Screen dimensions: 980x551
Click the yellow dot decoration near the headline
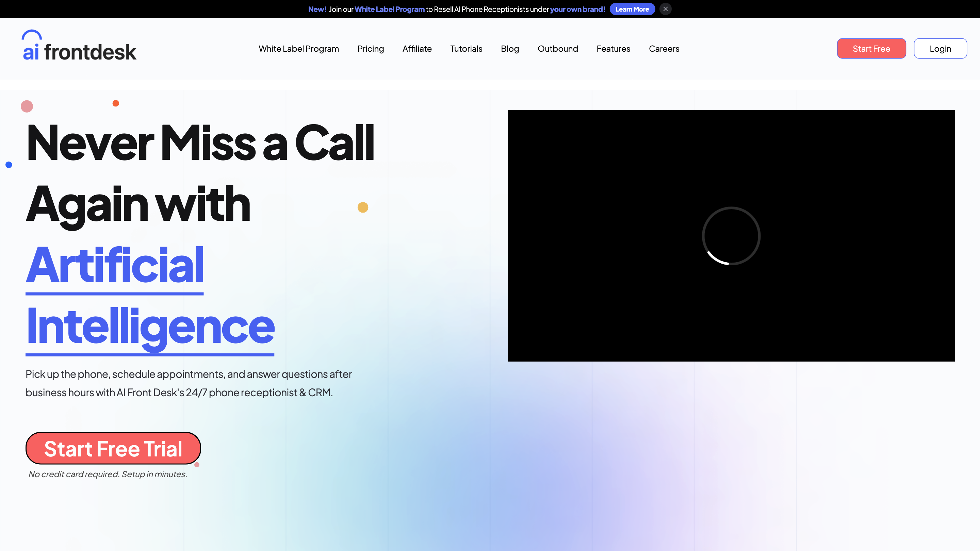click(362, 207)
